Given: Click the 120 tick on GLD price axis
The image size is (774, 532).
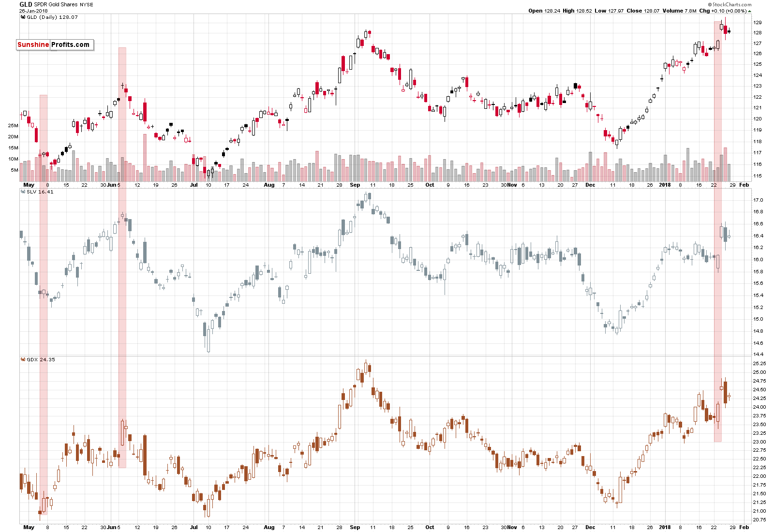Looking at the screenshot, I should (758, 119).
